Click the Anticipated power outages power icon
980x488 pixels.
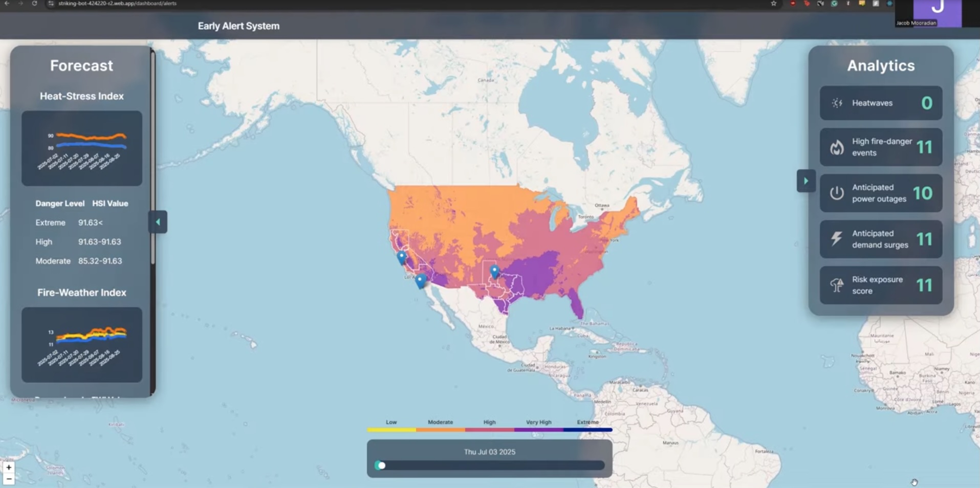[837, 193]
